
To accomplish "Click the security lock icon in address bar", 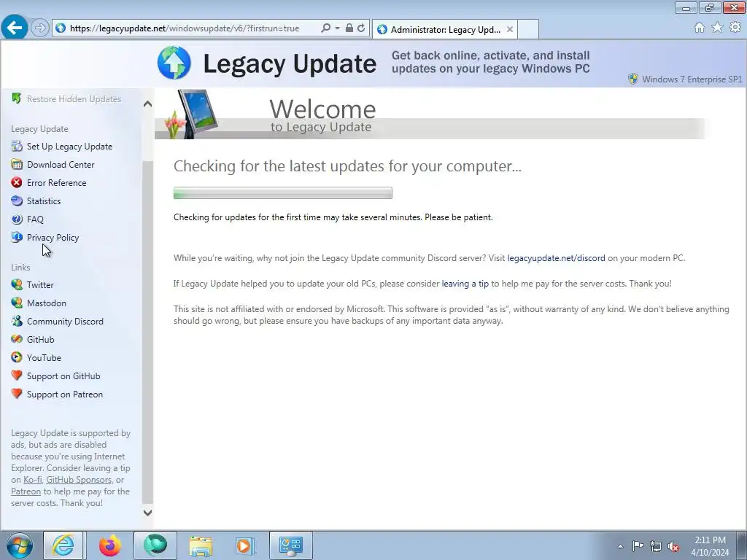I will pyautogui.click(x=349, y=28).
